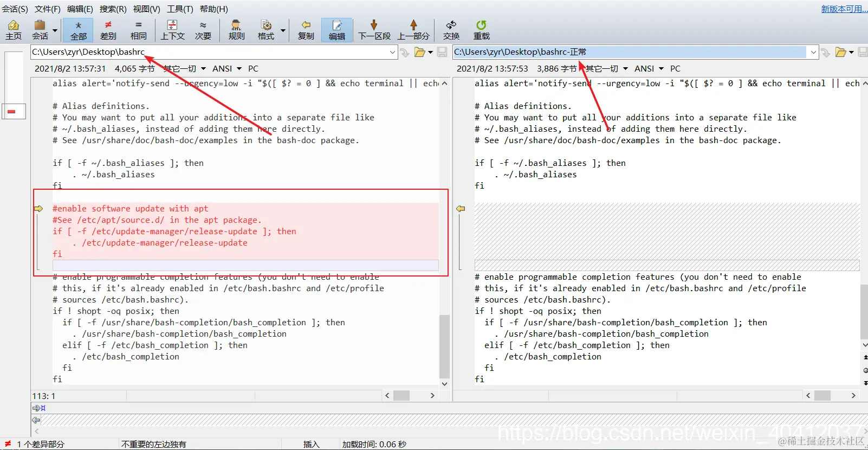
Task: Click the right file path field bashrc-正常
Action: click(x=630, y=52)
